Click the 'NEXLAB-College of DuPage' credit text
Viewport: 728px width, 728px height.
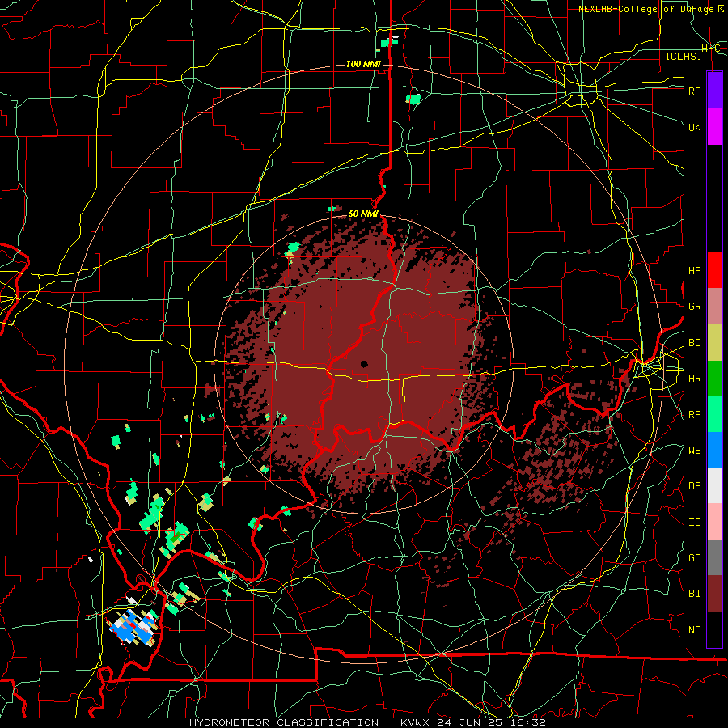pyautogui.click(x=647, y=9)
